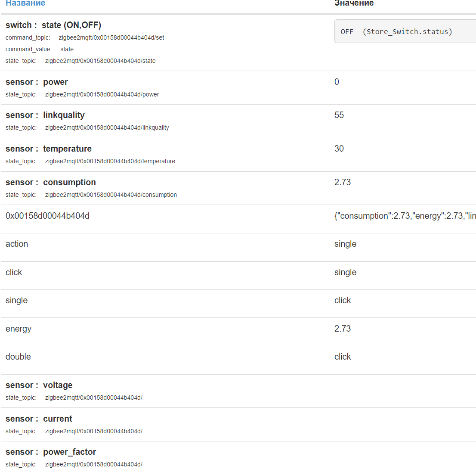Click the "Значение" column header

(354, 3)
